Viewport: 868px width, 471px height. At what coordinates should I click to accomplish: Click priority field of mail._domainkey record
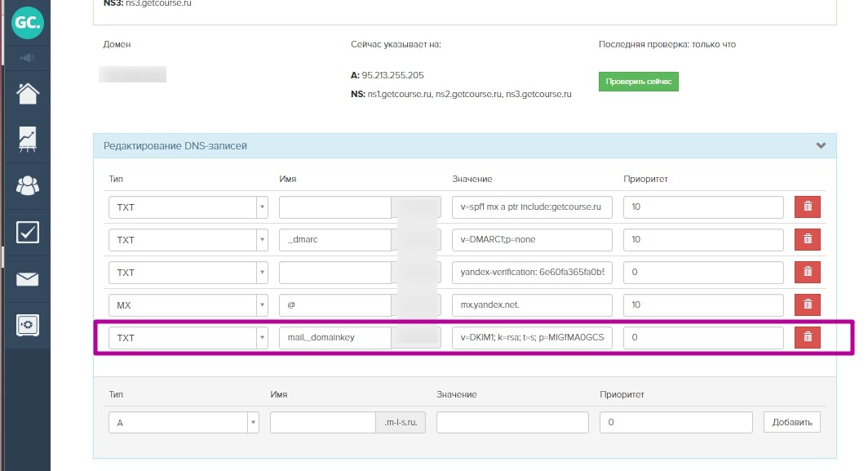(x=703, y=337)
